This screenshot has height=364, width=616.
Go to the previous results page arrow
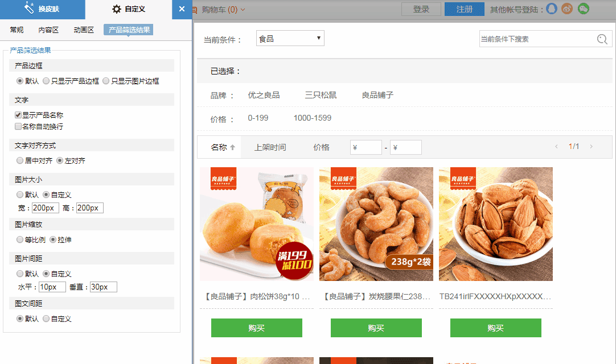click(556, 147)
